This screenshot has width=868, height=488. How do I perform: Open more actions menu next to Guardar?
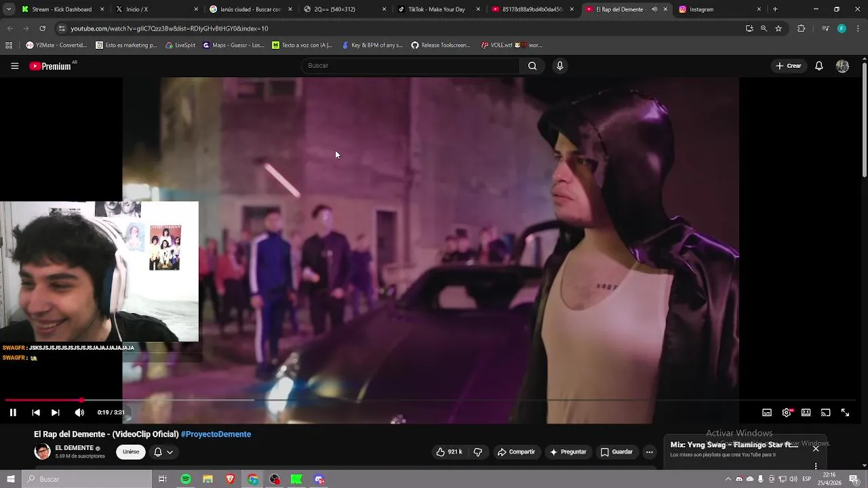tap(649, 452)
